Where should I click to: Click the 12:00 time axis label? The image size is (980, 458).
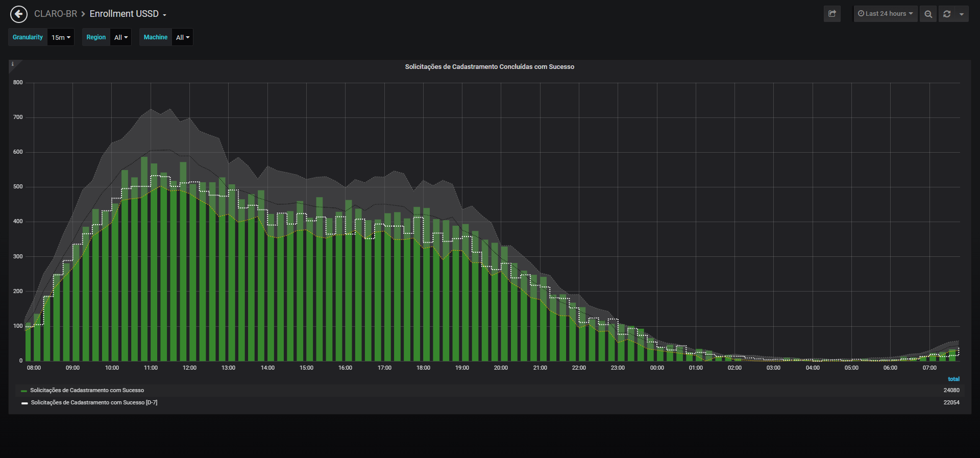(189, 368)
